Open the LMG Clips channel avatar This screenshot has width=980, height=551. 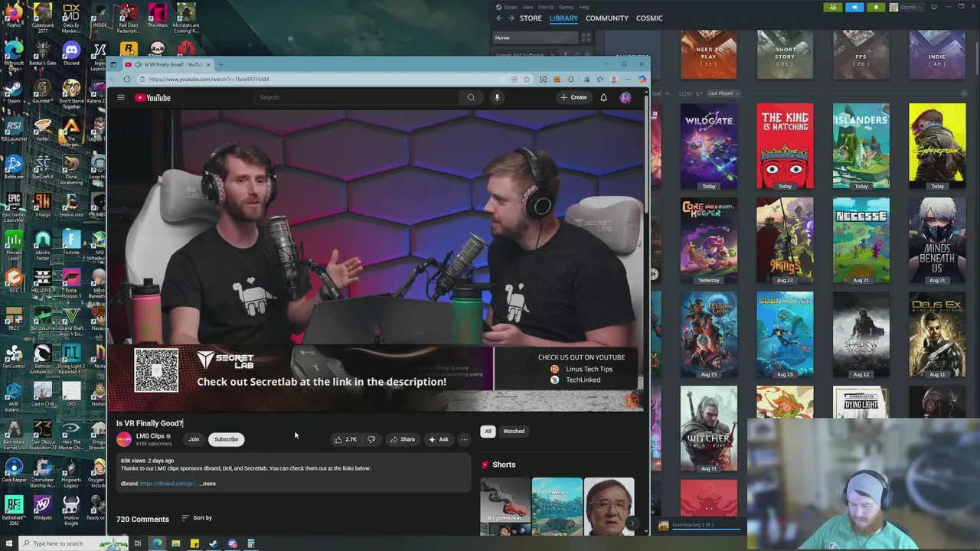pos(124,439)
